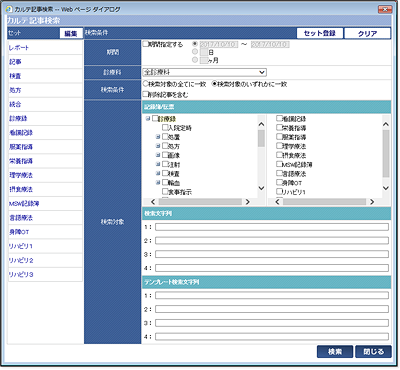Viewport: 400px width, 370px height.
Task: Check the 診療録 root checkbox in tree
Action: (155, 118)
